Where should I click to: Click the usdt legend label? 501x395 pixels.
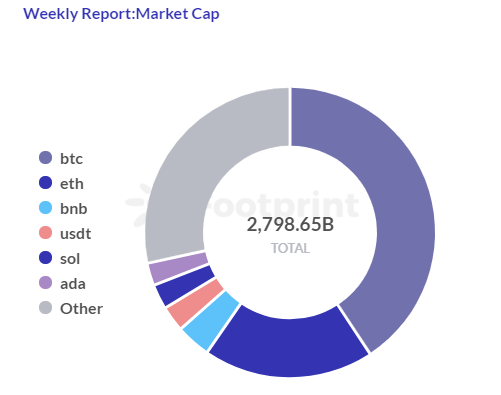75,234
